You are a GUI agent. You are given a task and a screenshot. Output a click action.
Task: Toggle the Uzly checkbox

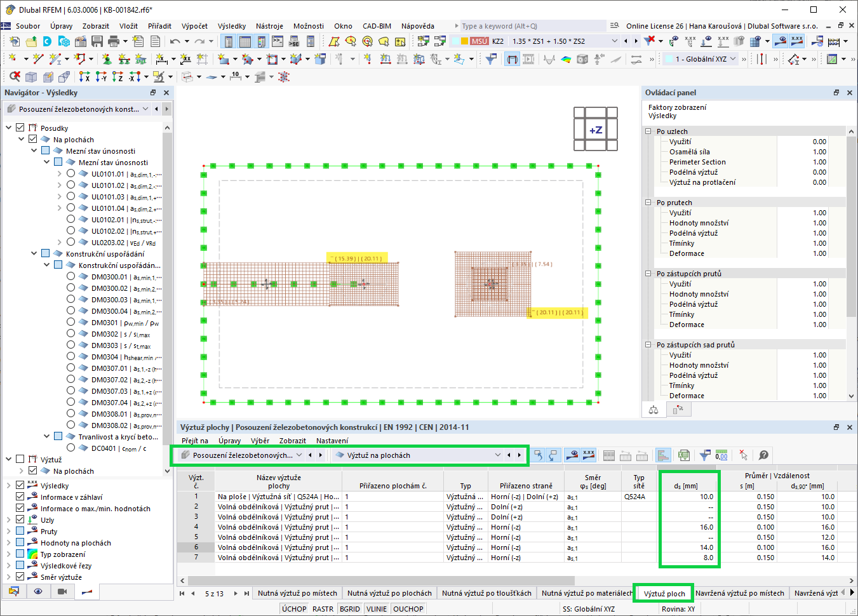pyautogui.click(x=20, y=519)
